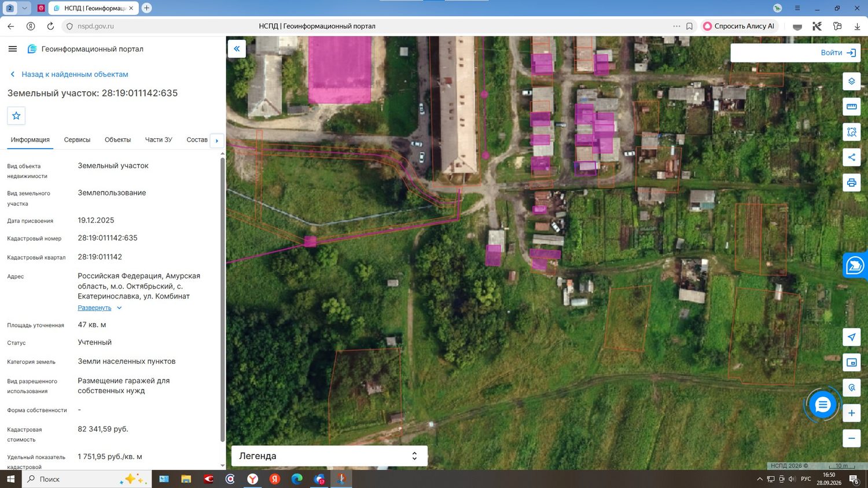
Task: Click the Войти login button
Action: pyautogui.click(x=838, y=53)
